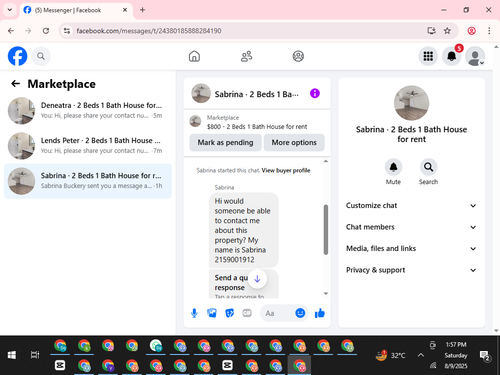Viewport: 500px width, 375px height.
Task: Open the Windows notification center icon
Action: [484, 356]
